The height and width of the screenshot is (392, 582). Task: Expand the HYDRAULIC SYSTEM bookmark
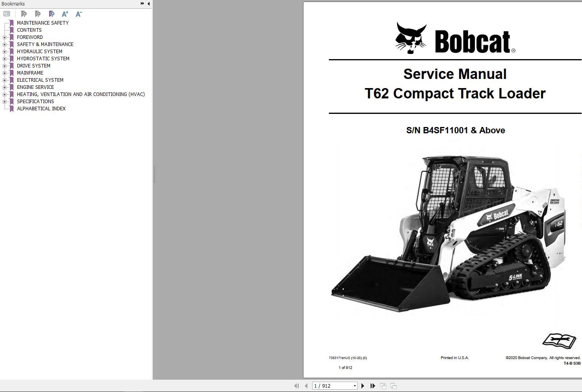coord(4,51)
